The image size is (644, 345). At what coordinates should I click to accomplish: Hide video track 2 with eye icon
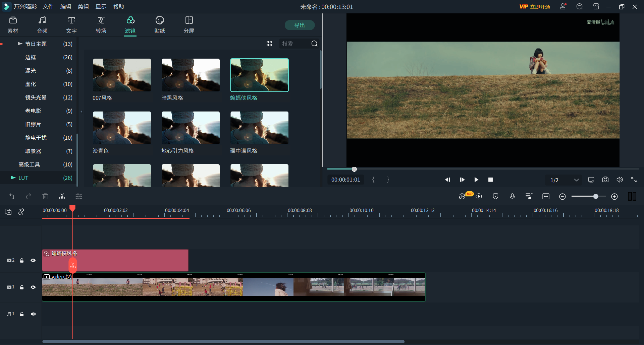pyautogui.click(x=33, y=261)
